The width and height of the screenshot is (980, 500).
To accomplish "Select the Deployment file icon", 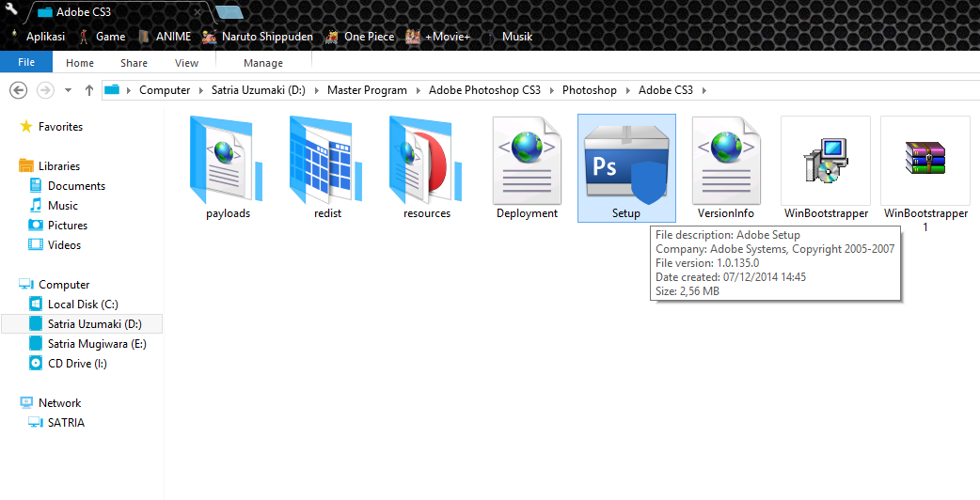I will [527, 161].
